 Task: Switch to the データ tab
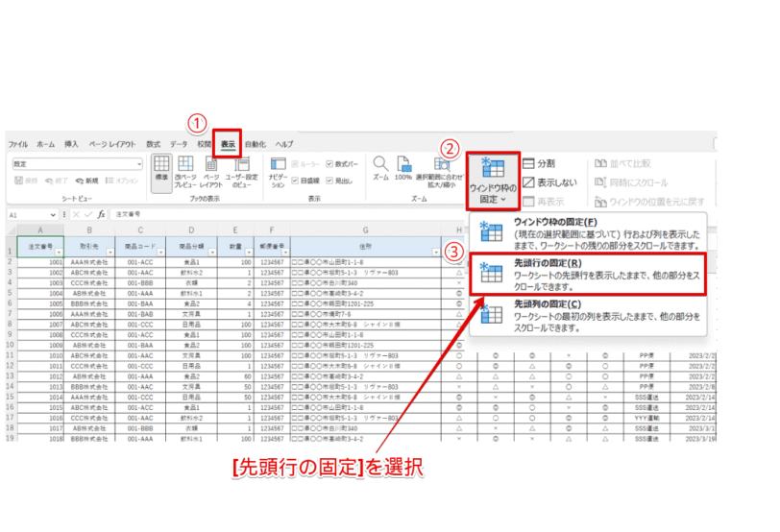(x=179, y=144)
